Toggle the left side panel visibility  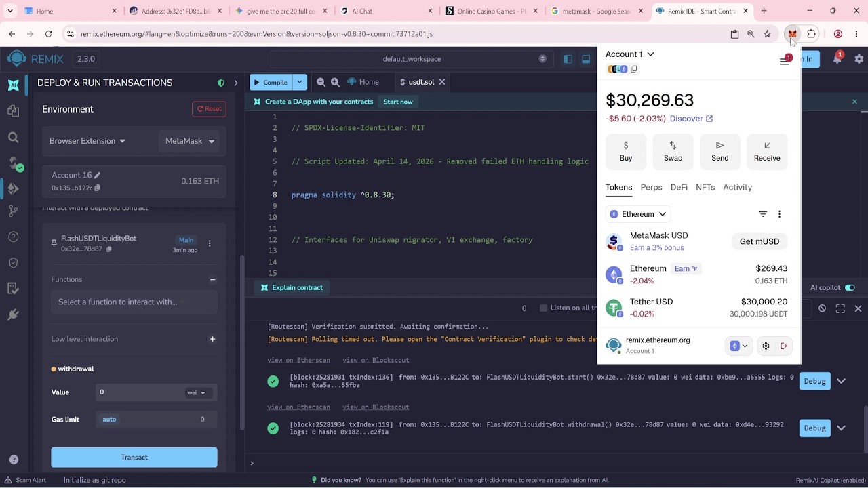pyautogui.click(x=568, y=59)
